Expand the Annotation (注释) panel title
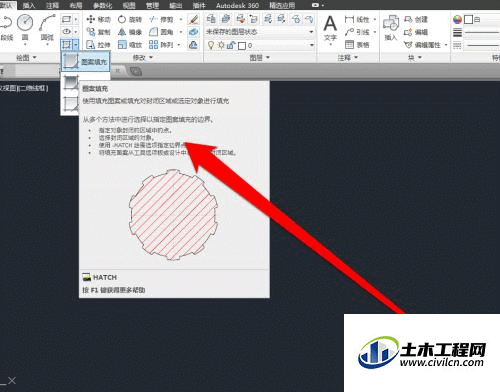Viewport: 500px width, 392px height. pos(348,58)
